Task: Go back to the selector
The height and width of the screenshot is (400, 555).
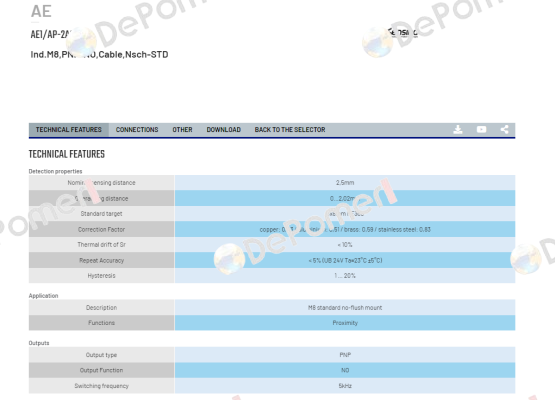Action: (x=290, y=130)
